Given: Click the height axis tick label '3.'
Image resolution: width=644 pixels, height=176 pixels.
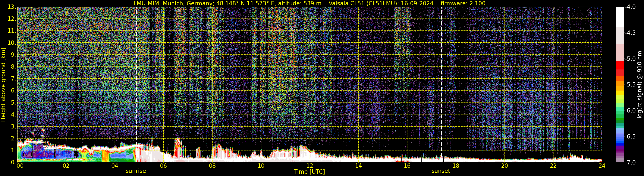Looking at the screenshot, I should [x=13, y=127].
